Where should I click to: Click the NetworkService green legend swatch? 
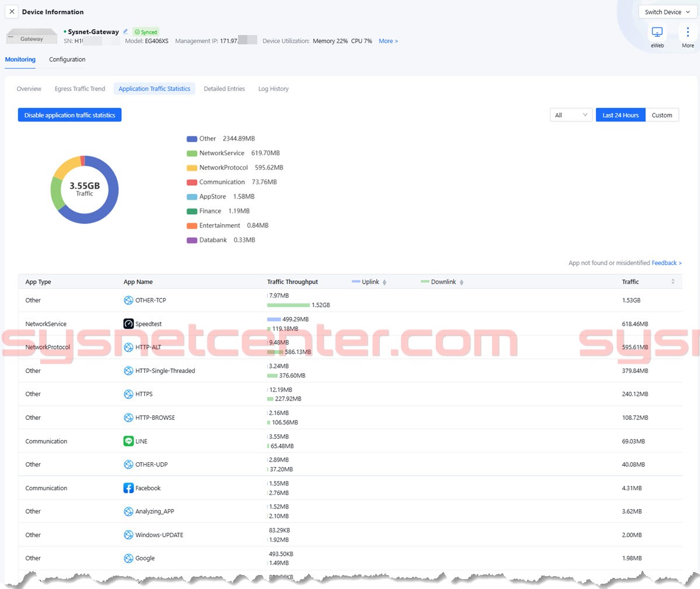[x=191, y=154]
